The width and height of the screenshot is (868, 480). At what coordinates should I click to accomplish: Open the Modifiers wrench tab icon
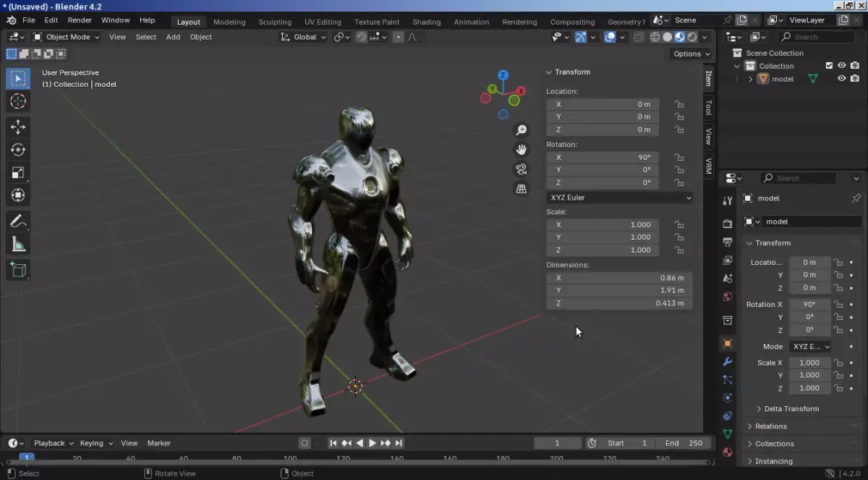728,361
